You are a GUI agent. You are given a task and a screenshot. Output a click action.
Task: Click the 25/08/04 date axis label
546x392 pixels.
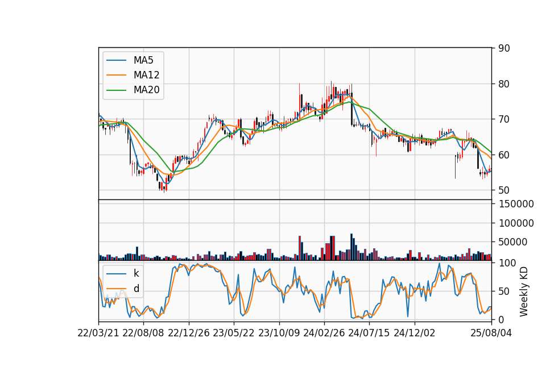(491, 333)
